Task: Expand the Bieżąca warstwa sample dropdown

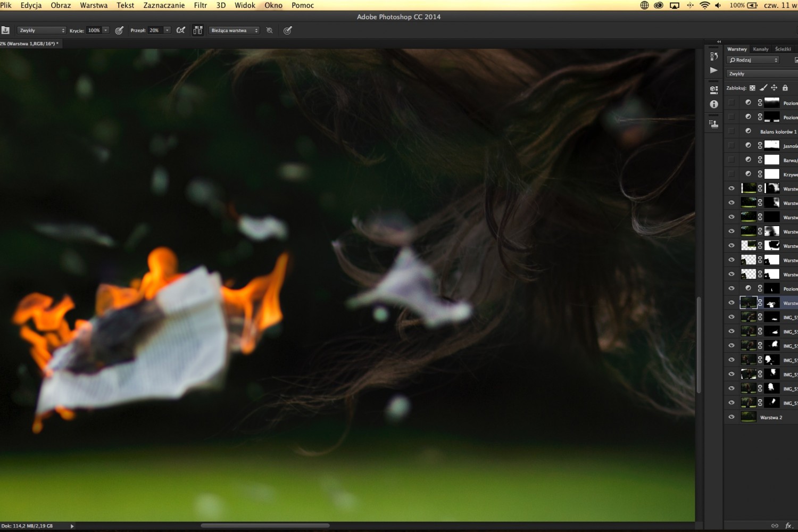Action: 234,30
